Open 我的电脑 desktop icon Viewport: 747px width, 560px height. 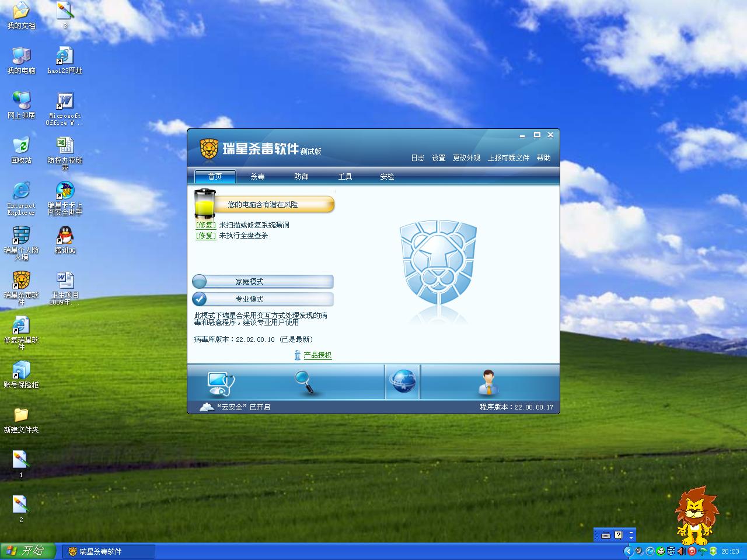click(22, 61)
